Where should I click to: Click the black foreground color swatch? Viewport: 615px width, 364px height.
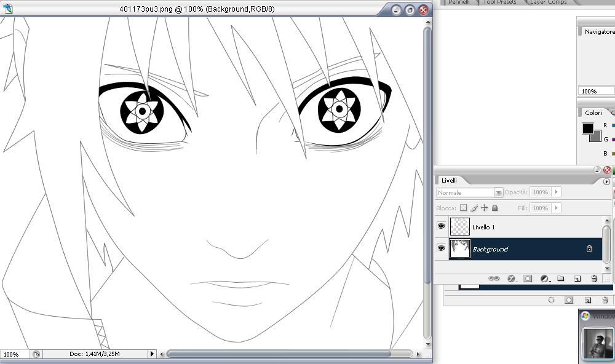pos(588,129)
